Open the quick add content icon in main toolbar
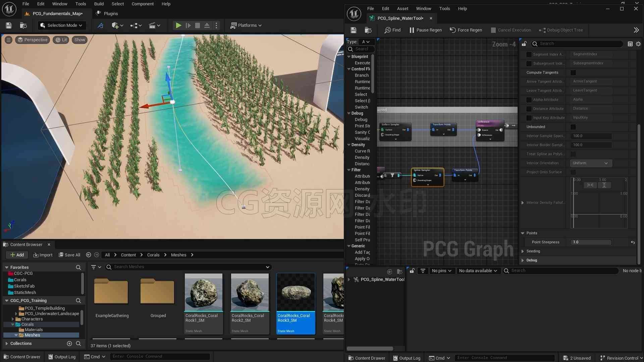This screenshot has height=362, width=644. point(117,25)
